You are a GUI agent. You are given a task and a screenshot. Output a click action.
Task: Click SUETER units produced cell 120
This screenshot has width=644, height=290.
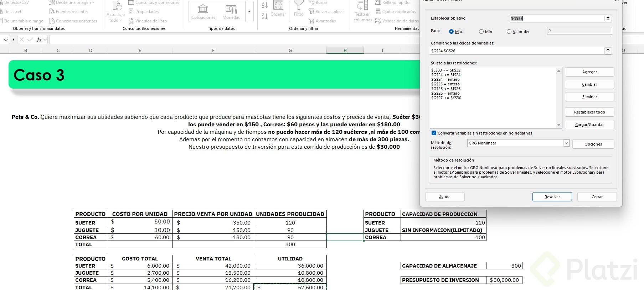coord(290,223)
